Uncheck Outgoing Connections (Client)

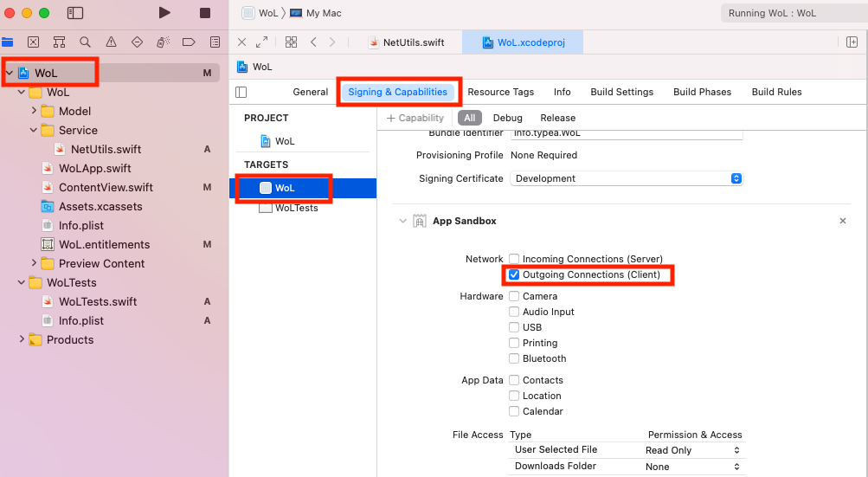click(x=514, y=274)
